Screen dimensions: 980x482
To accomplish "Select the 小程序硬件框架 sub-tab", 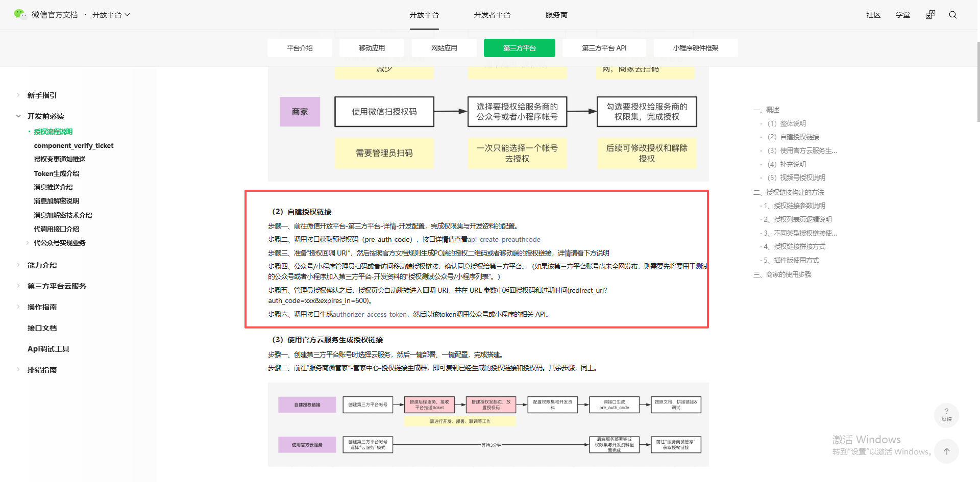I will pyautogui.click(x=696, y=48).
